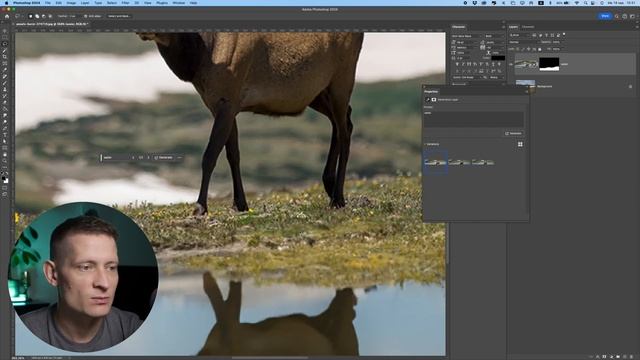The height and width of the screenshot is (360, 640).
Task: Select the Clone Stamp tool
Action: (x=5, y=89)
